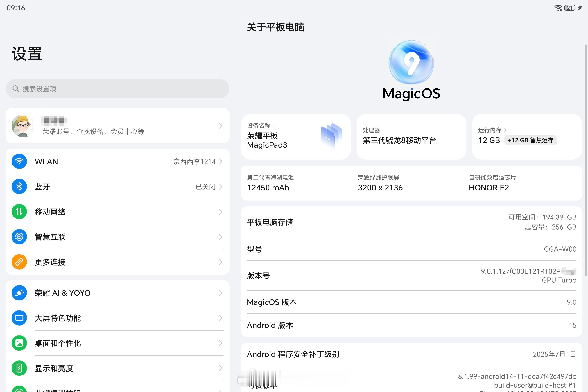Tap the profile avatar picture
588x392 pixels.
click(x=23, y=126)
